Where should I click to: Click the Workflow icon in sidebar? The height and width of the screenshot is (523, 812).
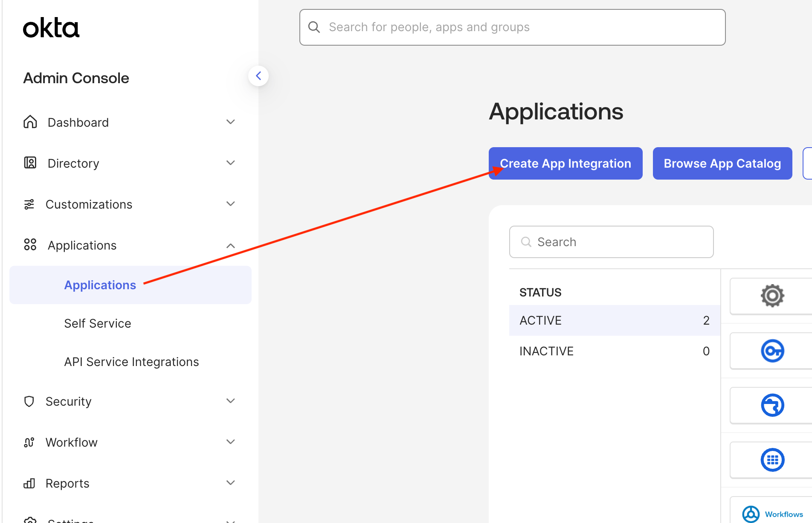coord(29,442)
